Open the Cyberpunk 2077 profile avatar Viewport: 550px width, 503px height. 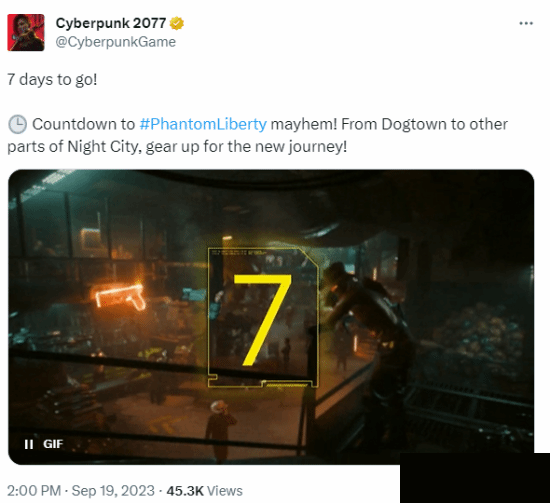click(x=26, y=33)
